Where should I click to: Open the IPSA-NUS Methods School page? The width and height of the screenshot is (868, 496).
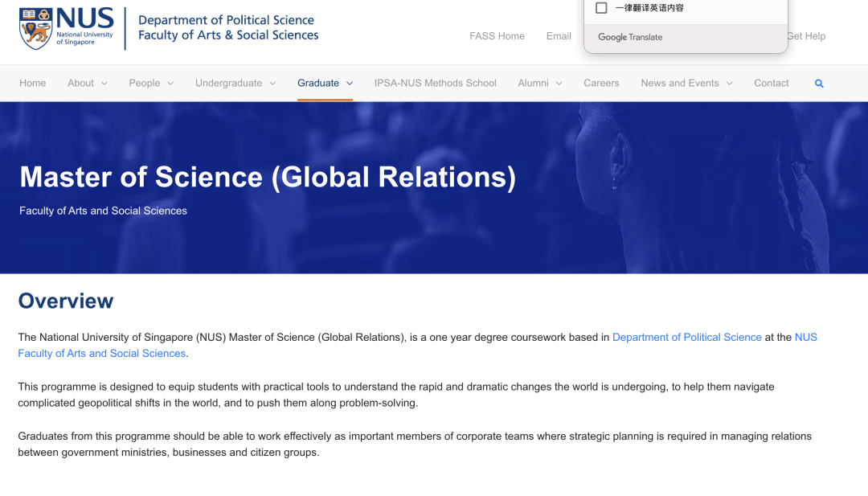435,83
